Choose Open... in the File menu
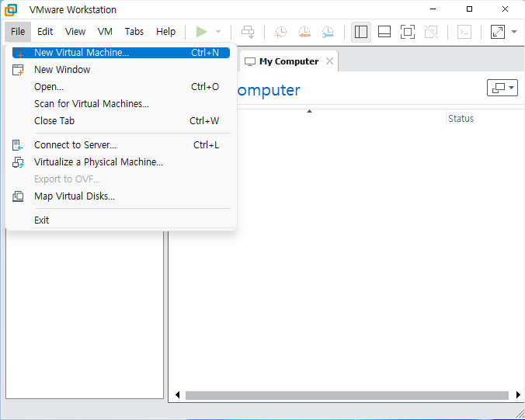 121,87
